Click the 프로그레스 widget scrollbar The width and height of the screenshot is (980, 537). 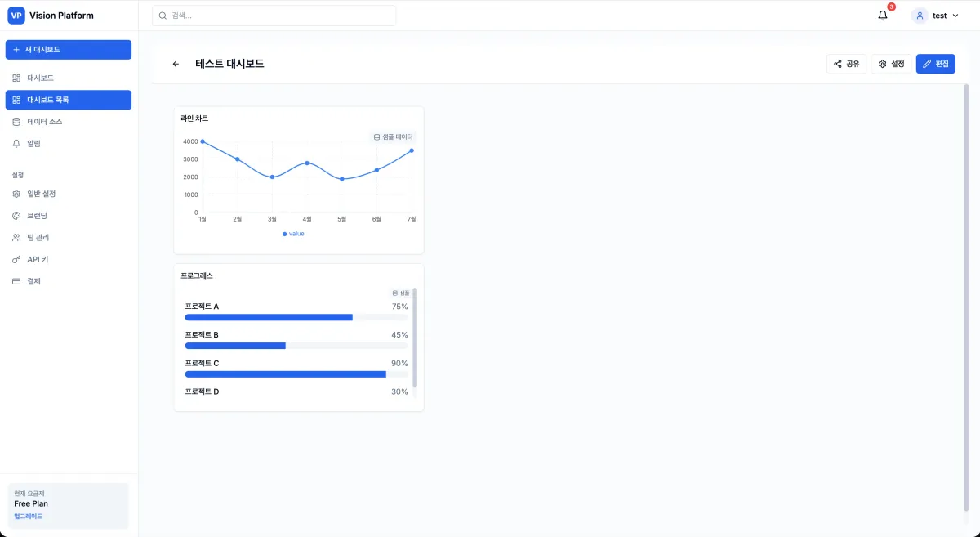point(415,337)
